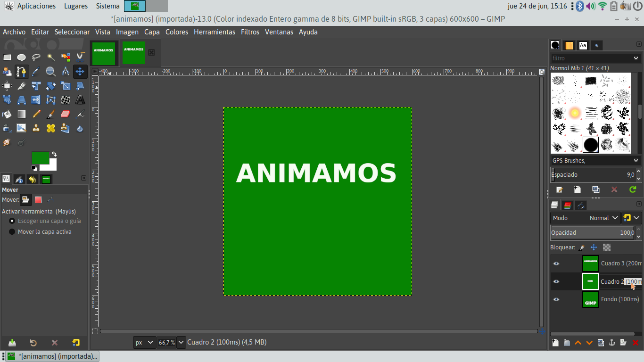Image resolution: width=644 pixels, height=362 pixels.
Task: Select the Bucket Fill tool
Action: tap(7, 114)
